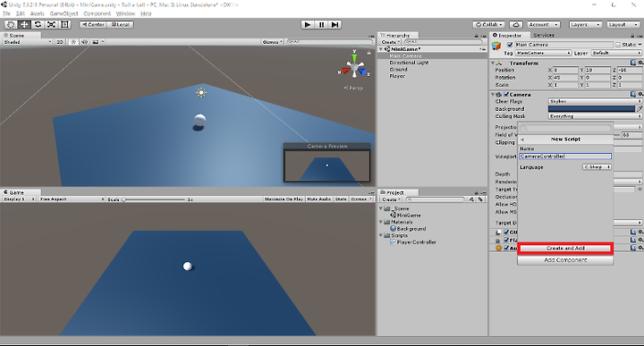Start Play mode with the play button
This screenshot has height=346, width=644.
pyautogui.click(x=307, y=25)
